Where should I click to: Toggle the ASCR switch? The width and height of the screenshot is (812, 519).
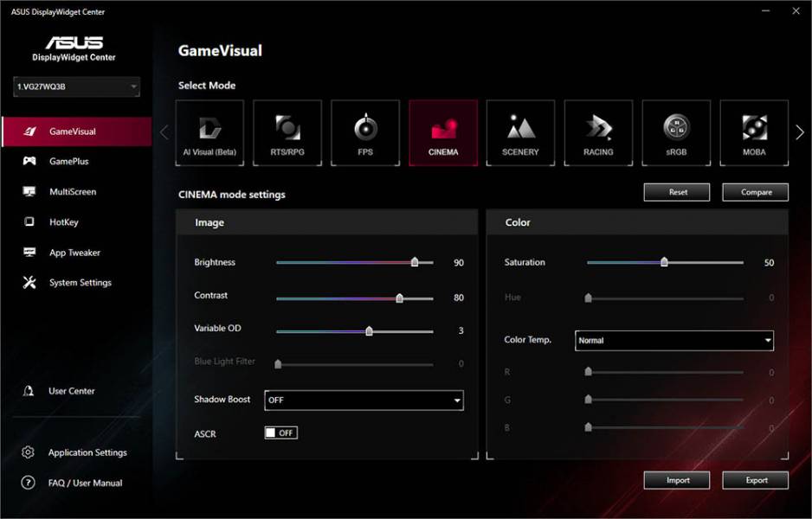(x=281, y=432)
